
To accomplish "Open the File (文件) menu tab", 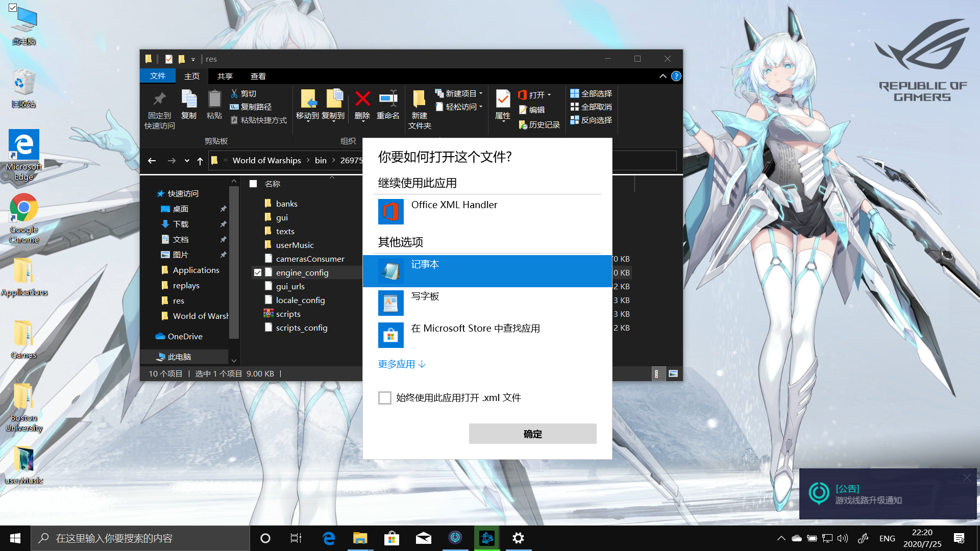I will click(x=158, y=76).
